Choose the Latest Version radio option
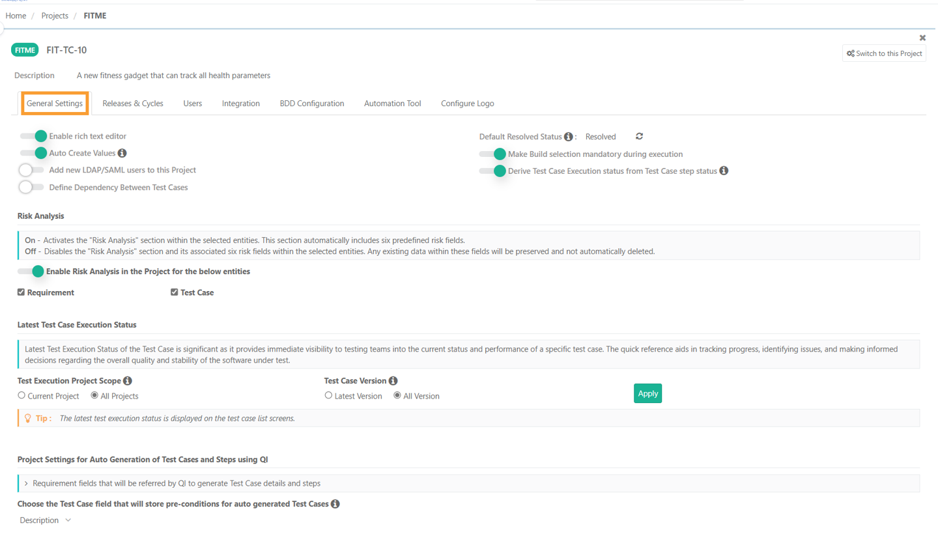The width and height of the screenshot is (938, 560). 328,396
